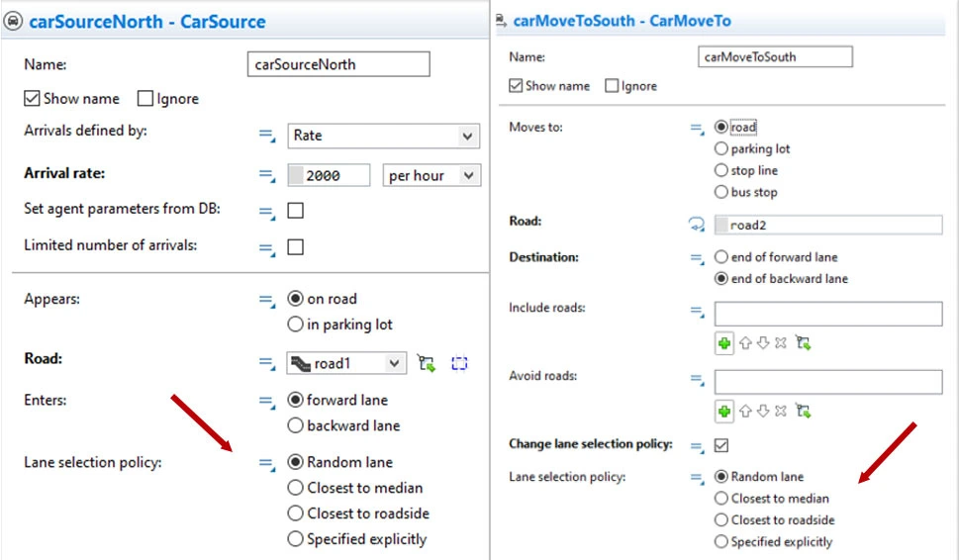Click the curved arrow icon beside road2

pos(697,225)
